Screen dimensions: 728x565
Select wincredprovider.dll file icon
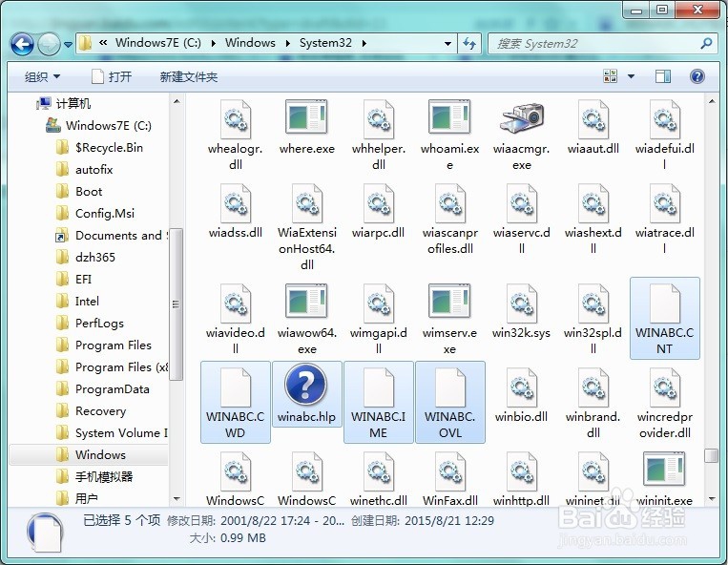click(664, 387)
